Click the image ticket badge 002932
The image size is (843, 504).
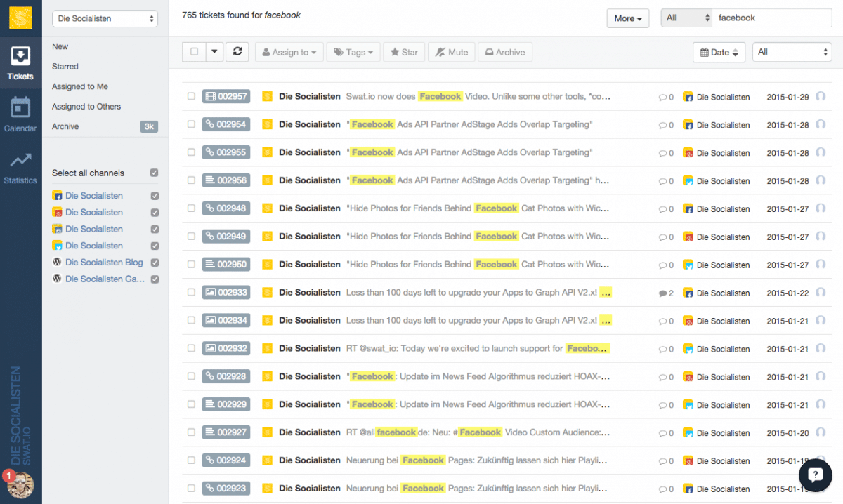click(x=226, y=349)
